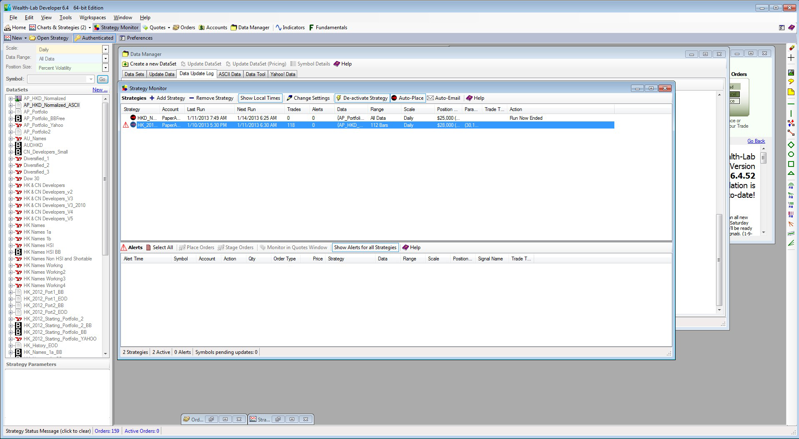
Task: Open Change Settings for strategy
Action: [308, 98]
